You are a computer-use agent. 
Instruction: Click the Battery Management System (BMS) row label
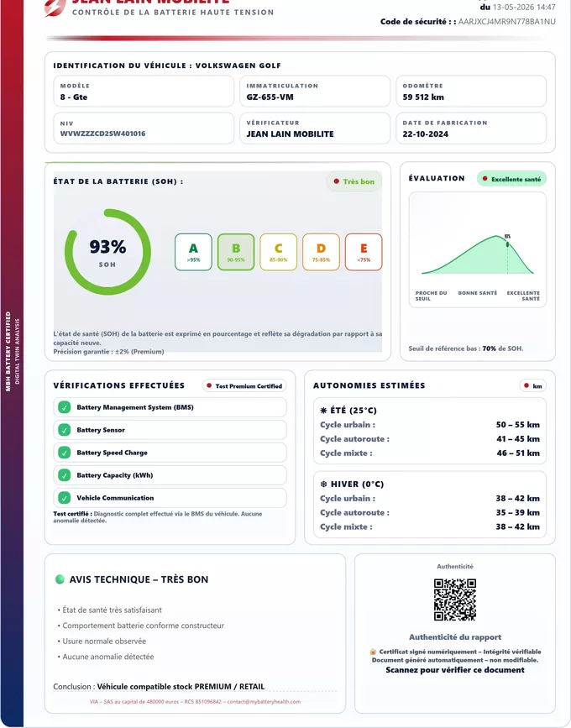pyautogui.click(x=135, y=407)
